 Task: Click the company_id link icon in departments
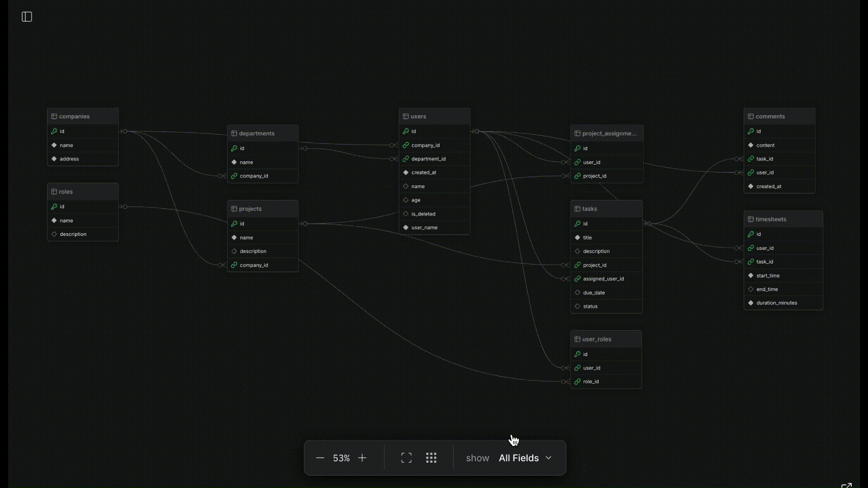(234, 176)
